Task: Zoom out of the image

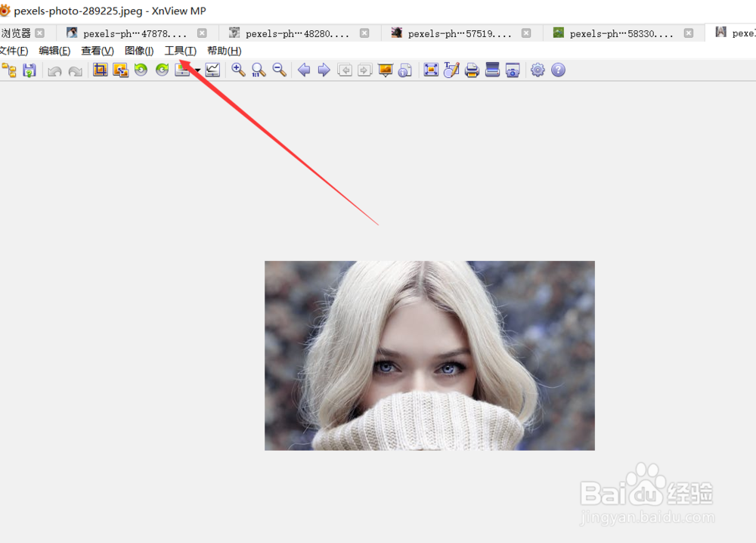Action: [279, 70]
